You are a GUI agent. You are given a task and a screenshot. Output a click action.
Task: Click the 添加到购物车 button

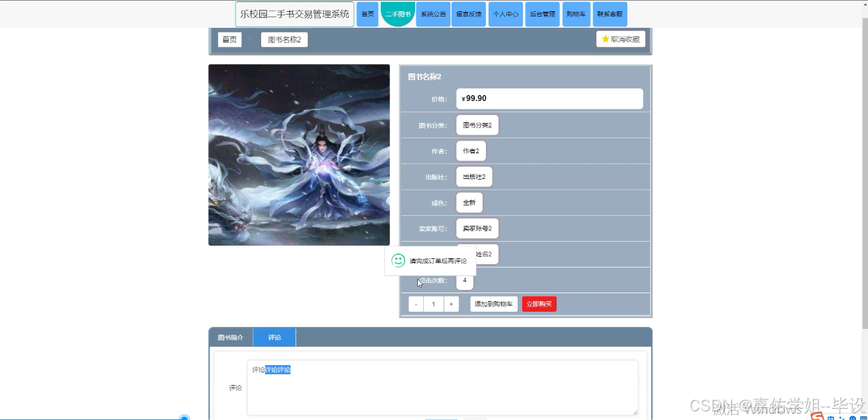(494, 304)
